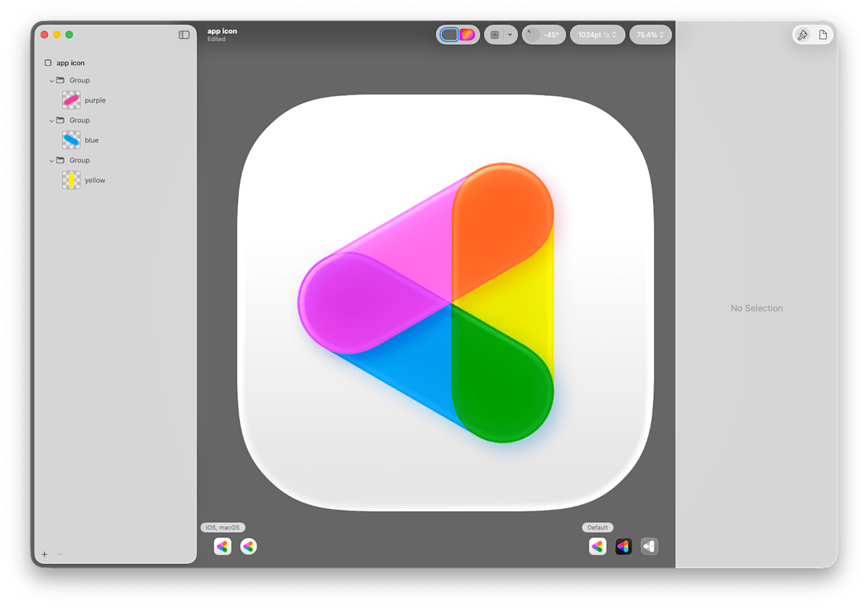Click the Default appearance label
This screenshot has height=608, width=868.
(x=597, y=528)
